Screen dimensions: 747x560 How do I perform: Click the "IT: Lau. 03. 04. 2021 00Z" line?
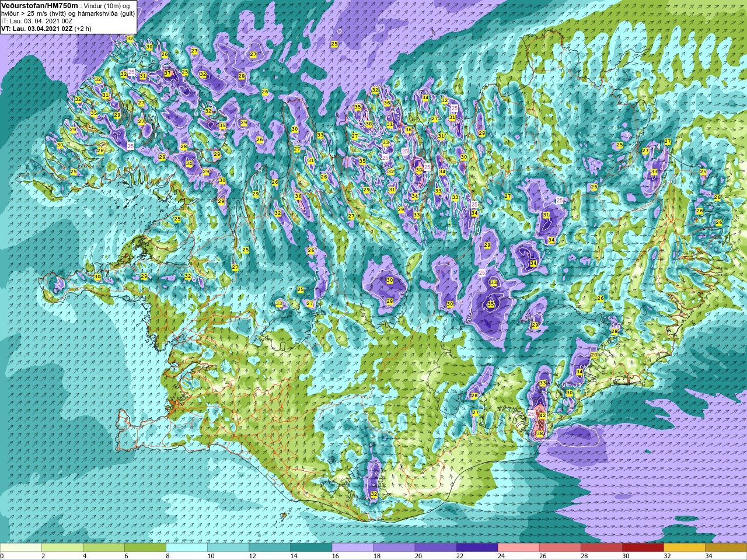coord(37,21)
